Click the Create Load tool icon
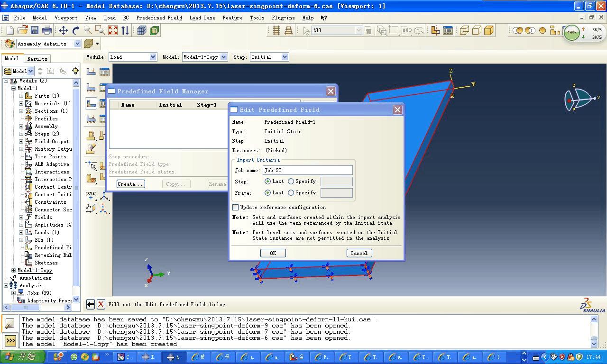Screen dimensions: 607x364 (x=91, y=72)
